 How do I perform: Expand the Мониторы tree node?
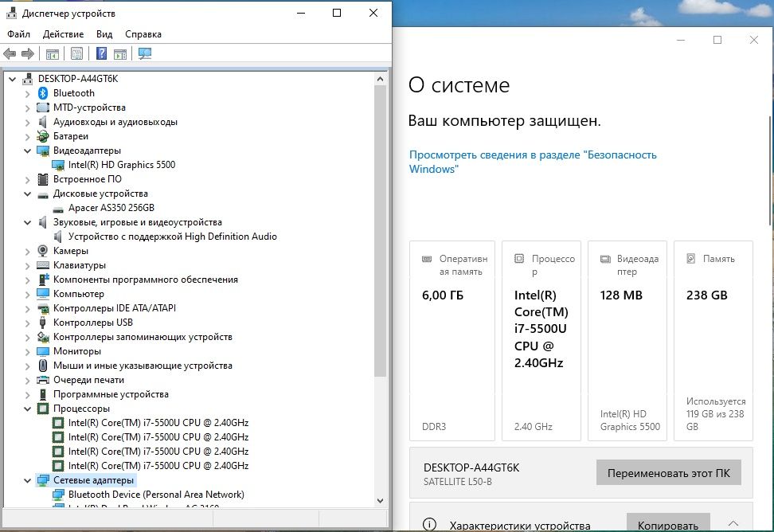28,351
